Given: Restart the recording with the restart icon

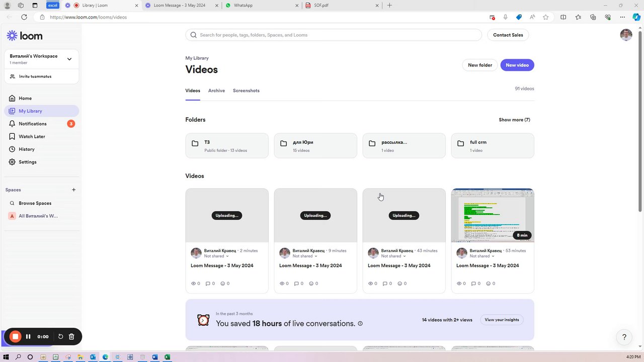Looking at the screenshot, I should (x=60, y=336).
